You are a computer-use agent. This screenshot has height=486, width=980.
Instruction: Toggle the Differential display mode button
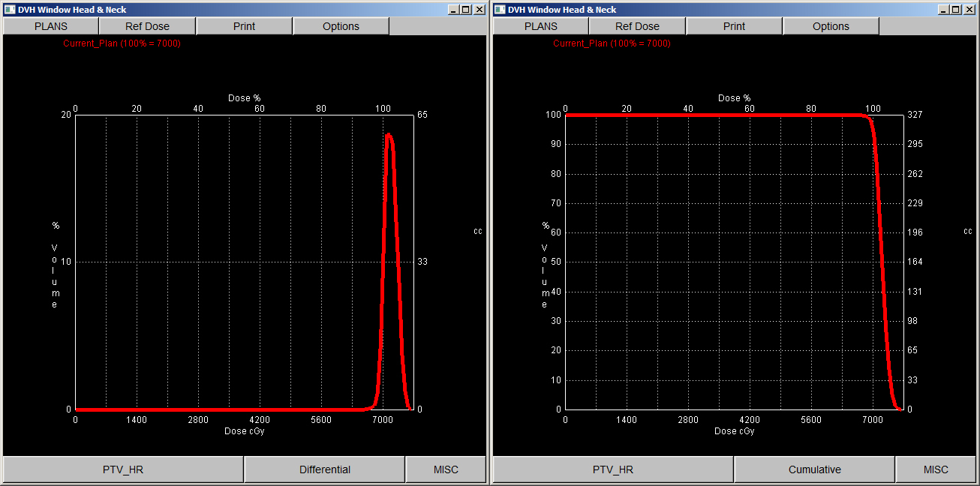point(324,469)
